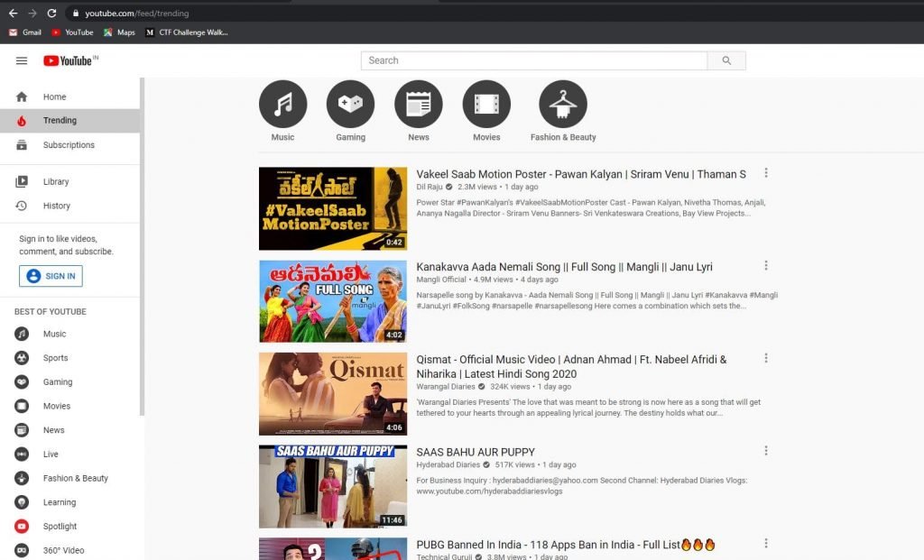Screen dimensions: 924x560
Task: Open Learning under Best of YouTube
Action: [70, 502]
